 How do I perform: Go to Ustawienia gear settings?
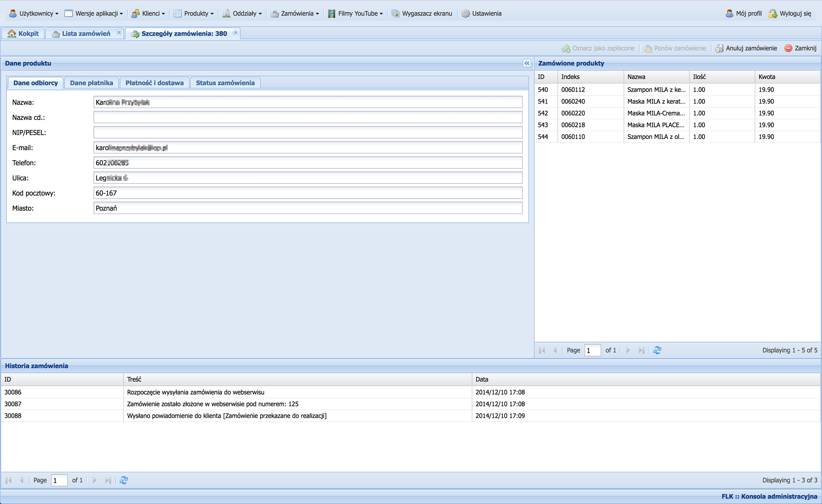pos(481,14)
